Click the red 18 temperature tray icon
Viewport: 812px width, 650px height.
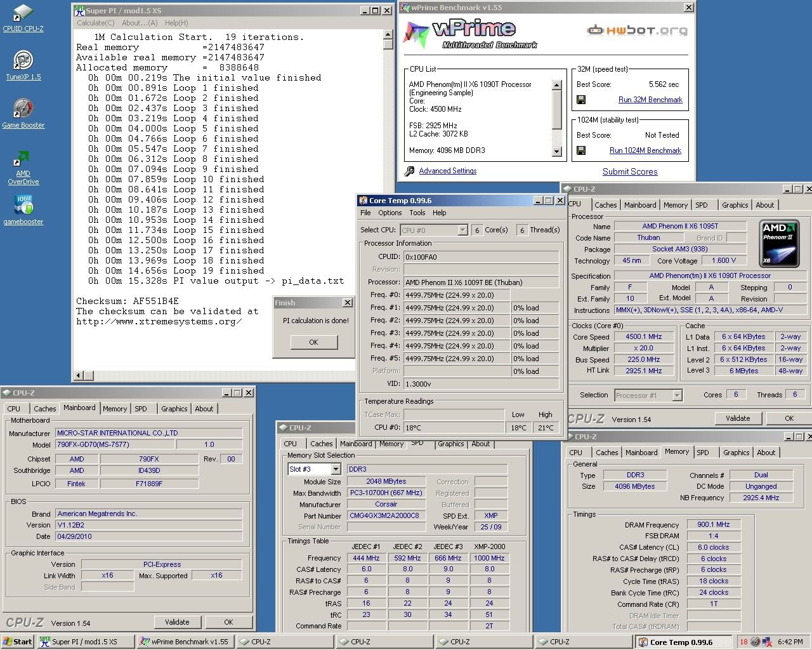744,642
